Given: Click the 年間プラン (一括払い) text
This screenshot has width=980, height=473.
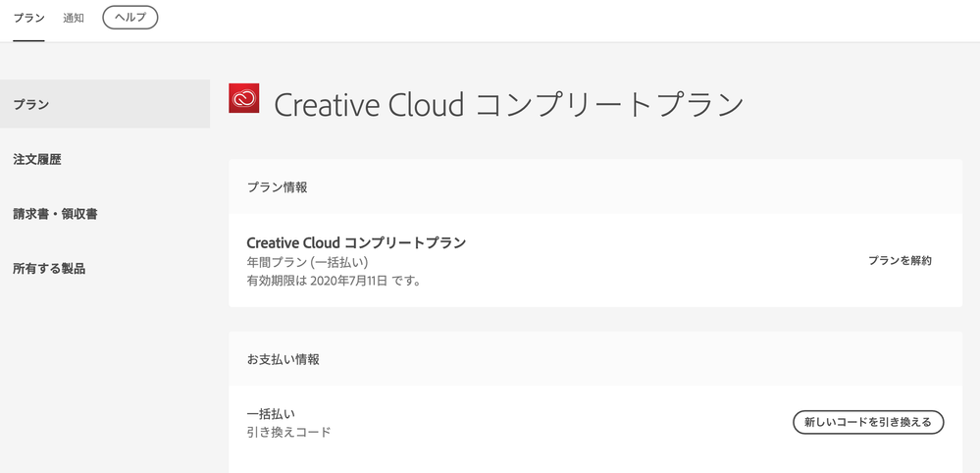Looking at the screenshot, I should coord(308,263).
